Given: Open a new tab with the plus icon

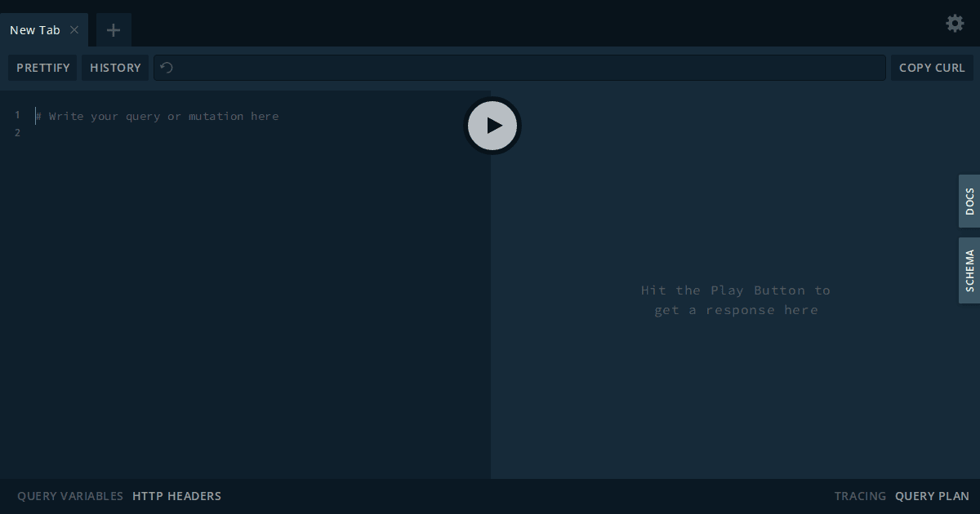Looking at the screenshot, I should [113, 29].
